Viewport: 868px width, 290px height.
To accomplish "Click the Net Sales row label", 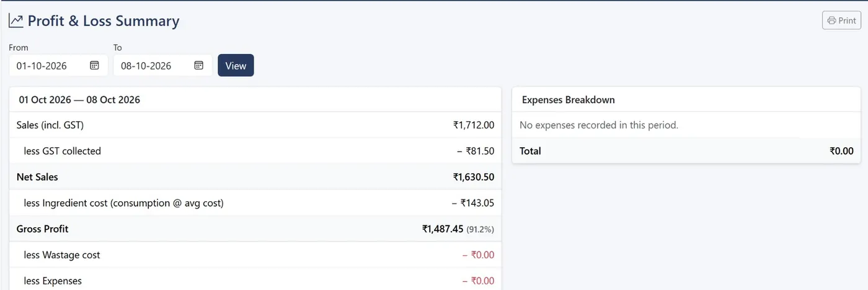I will 37,177.
